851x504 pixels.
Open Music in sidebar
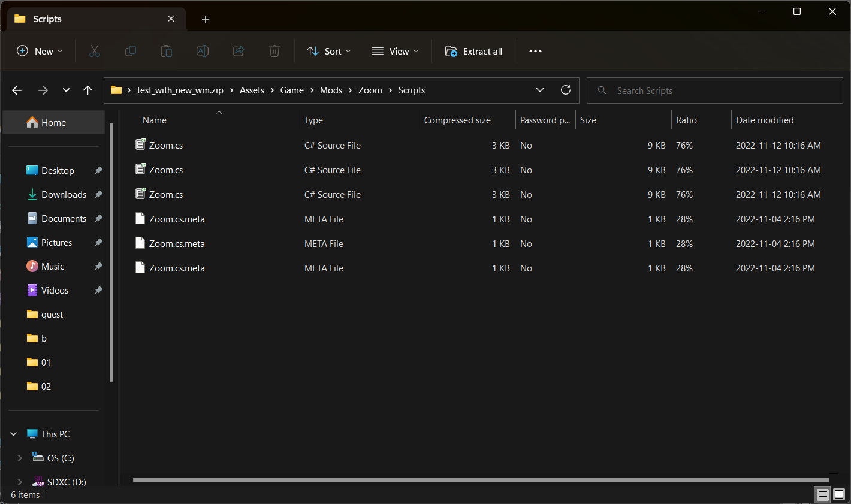pyautogui.click(x=53, y=267)
